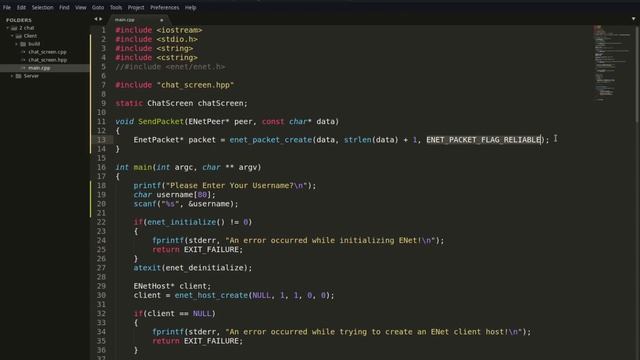Click the SendPacket function name
Image resolution: width=640 pixels, height=360 pixels.
click(x=161, y=122)
